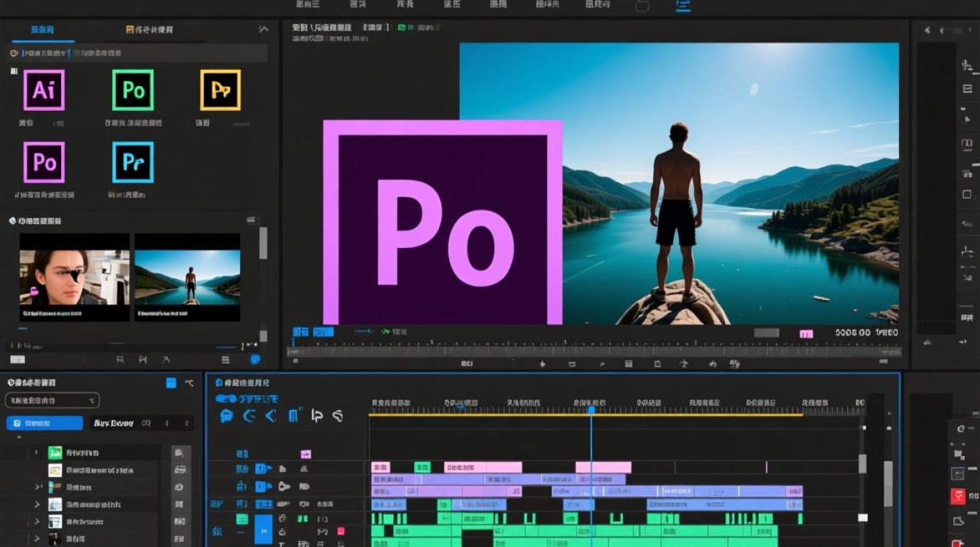
Task: Select the yellow Pr icon
Action: [x=220, y=90]
